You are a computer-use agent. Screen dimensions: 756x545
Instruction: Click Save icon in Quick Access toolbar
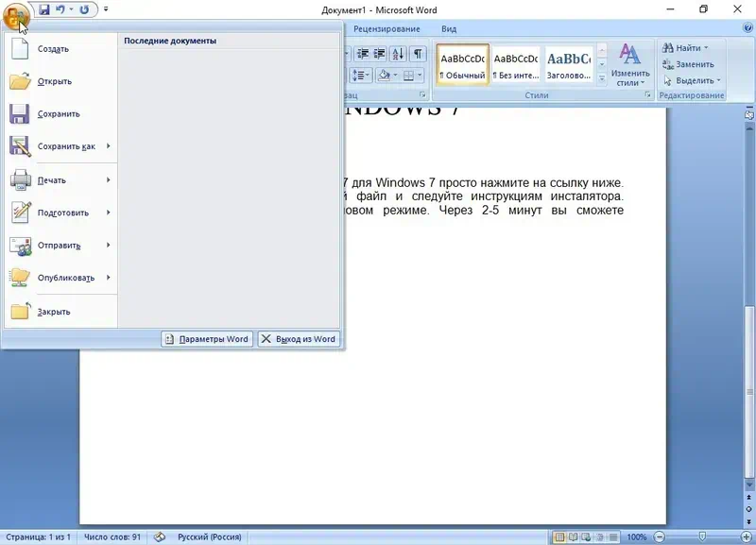tap(44, 9)
